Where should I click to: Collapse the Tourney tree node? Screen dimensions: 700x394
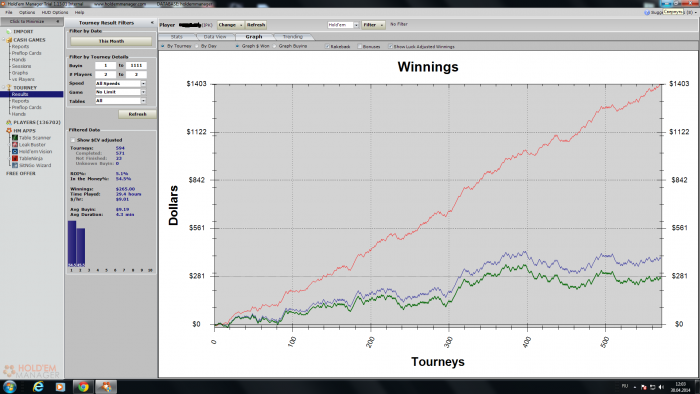4,87
